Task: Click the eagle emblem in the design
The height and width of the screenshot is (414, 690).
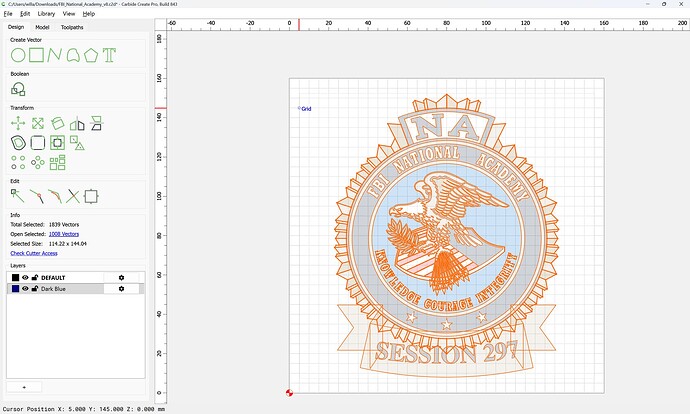Action: tap(447, 231)
